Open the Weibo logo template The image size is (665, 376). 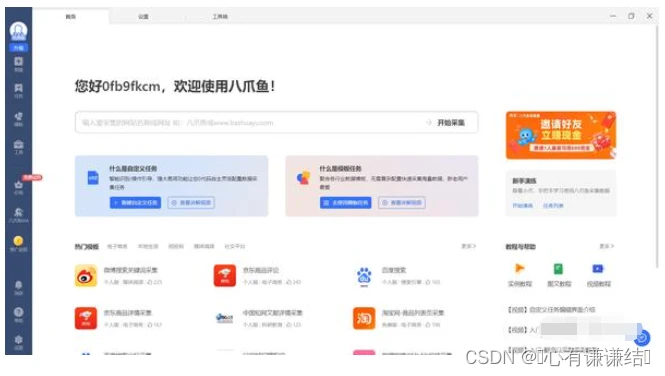coord(86,276)
